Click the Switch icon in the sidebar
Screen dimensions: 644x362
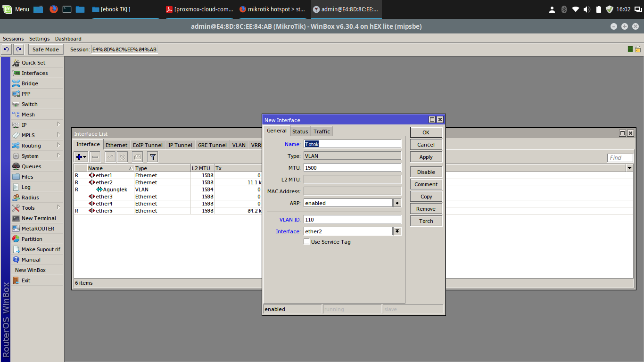pyautogui.click(x=16, y=104)
